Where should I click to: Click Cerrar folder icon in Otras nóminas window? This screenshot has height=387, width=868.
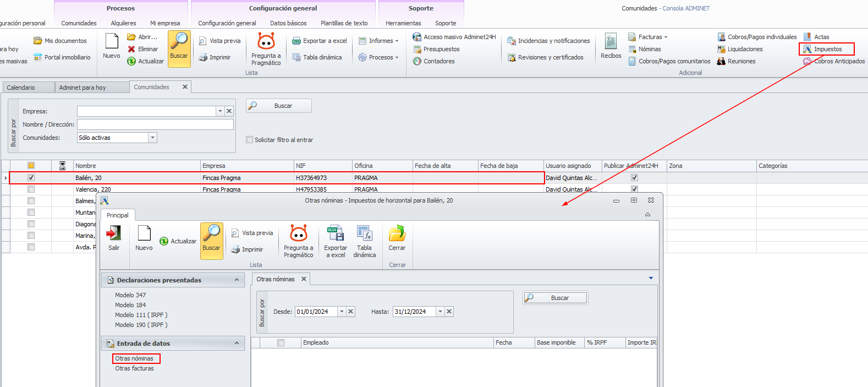point(397,234)
